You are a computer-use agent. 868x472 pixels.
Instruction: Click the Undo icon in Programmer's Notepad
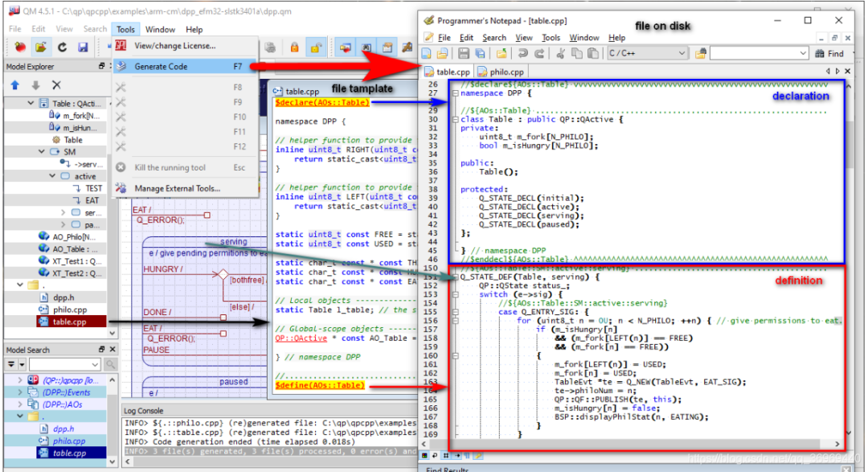pos(522,52)
